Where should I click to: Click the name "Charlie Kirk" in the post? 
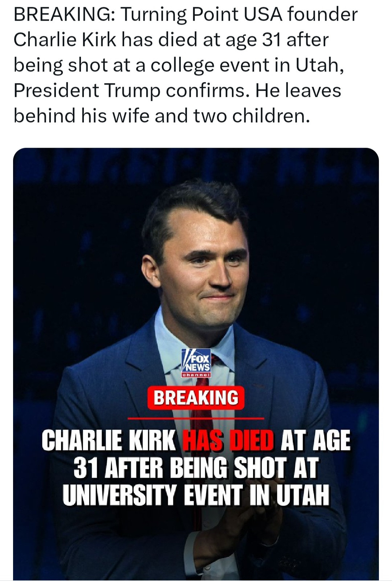pyautogui.click(x=65, y=40)
